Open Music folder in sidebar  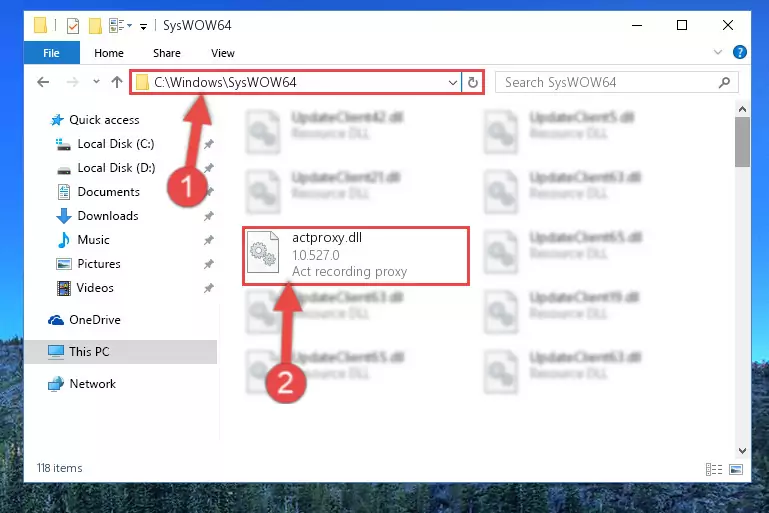(83, 240)
